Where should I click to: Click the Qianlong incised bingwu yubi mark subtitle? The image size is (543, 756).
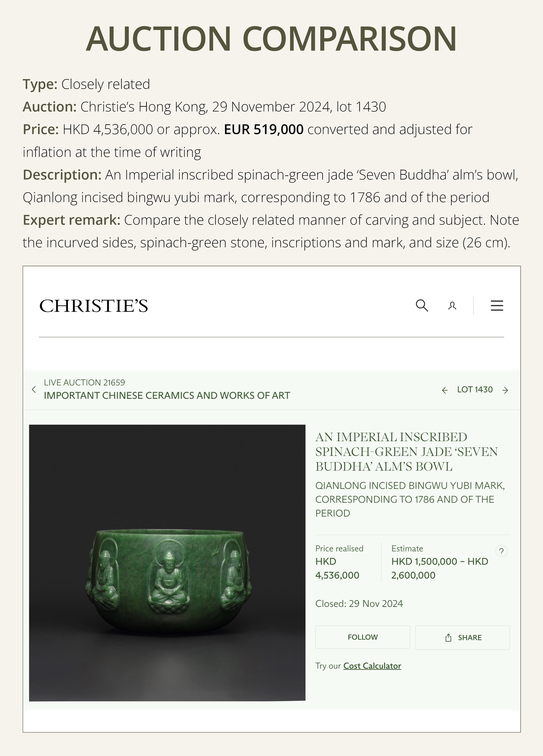410,499
